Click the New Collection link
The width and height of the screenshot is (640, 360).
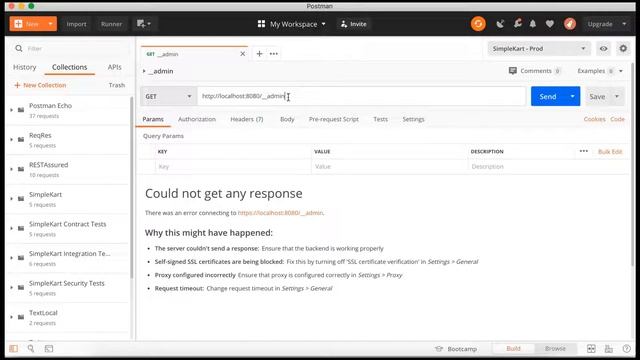pos(40,85)
